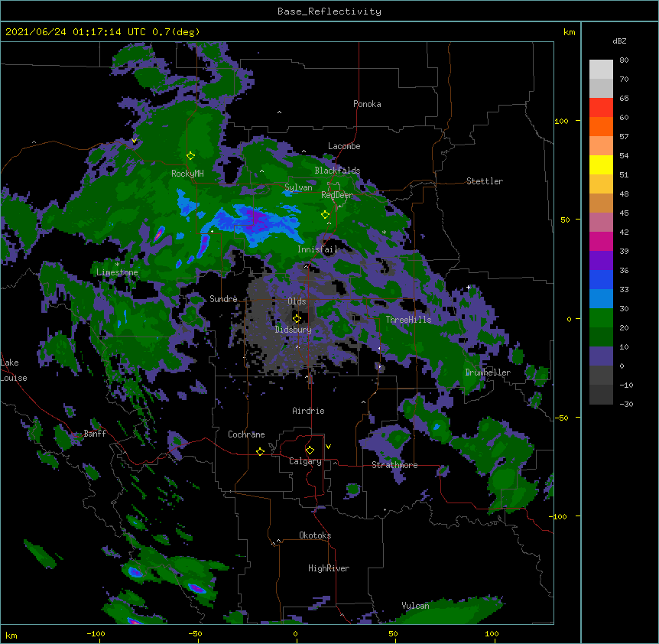This screenshot has width=659, height=644.
Task: Click the yellow V marker east of Calgary
Action: click(x=328, y=447)
